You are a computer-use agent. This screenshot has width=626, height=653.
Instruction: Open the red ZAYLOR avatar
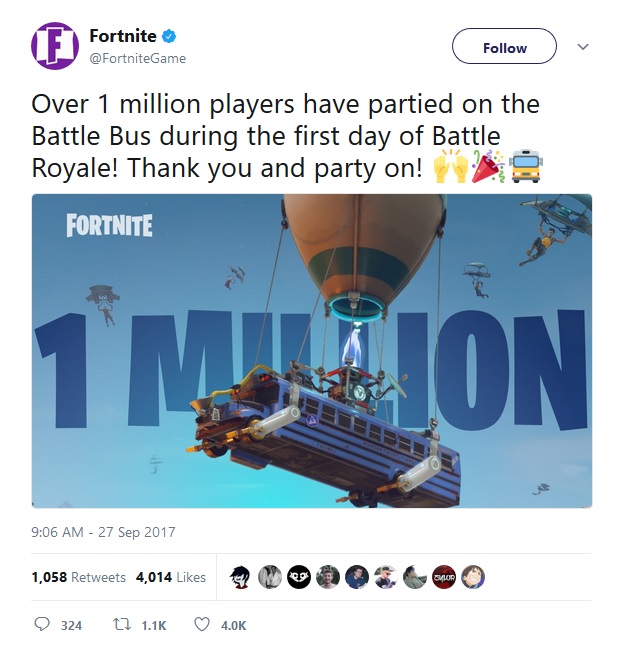(x=444, y=577)
